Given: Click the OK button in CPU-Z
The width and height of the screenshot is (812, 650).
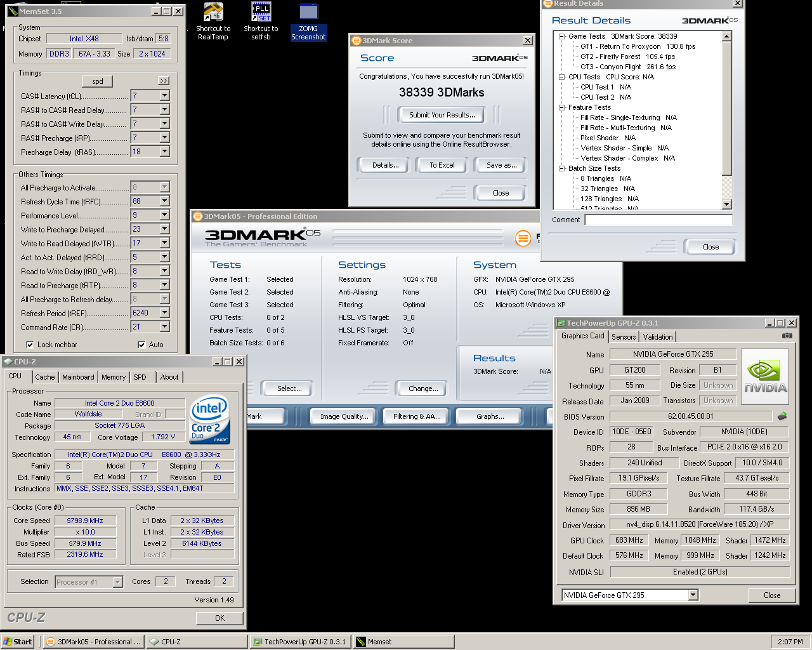Looking at the screenshot, I should point(219,618).
